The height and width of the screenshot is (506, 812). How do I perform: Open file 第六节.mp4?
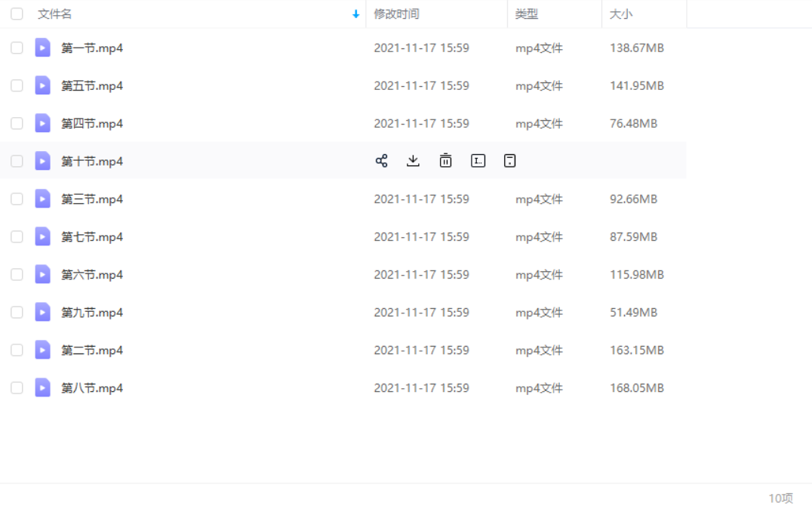click(x=92, y=276)
